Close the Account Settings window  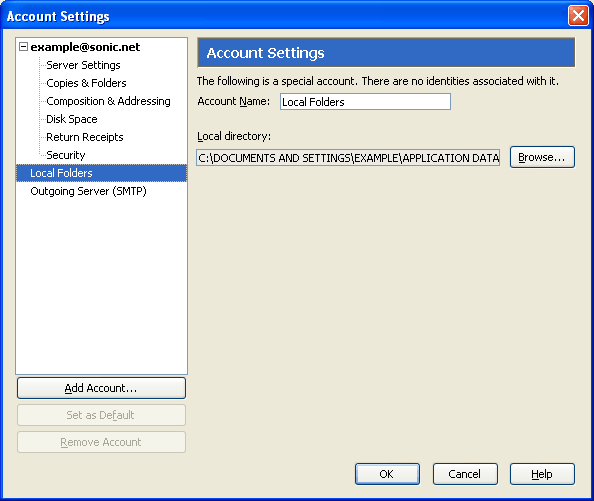tap(578, 16)
